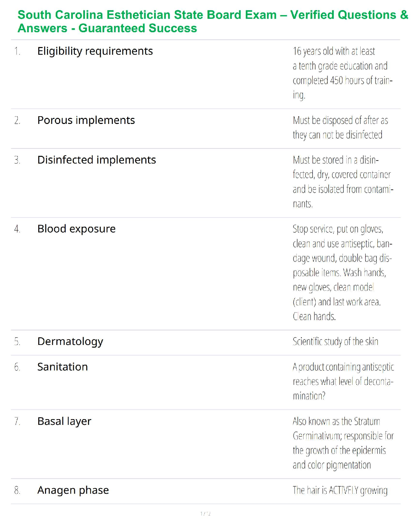This screenshot has width=411, height=532.
Task: Click the row number 1 beside Eligibility requirements
Action: click(17, 51)
